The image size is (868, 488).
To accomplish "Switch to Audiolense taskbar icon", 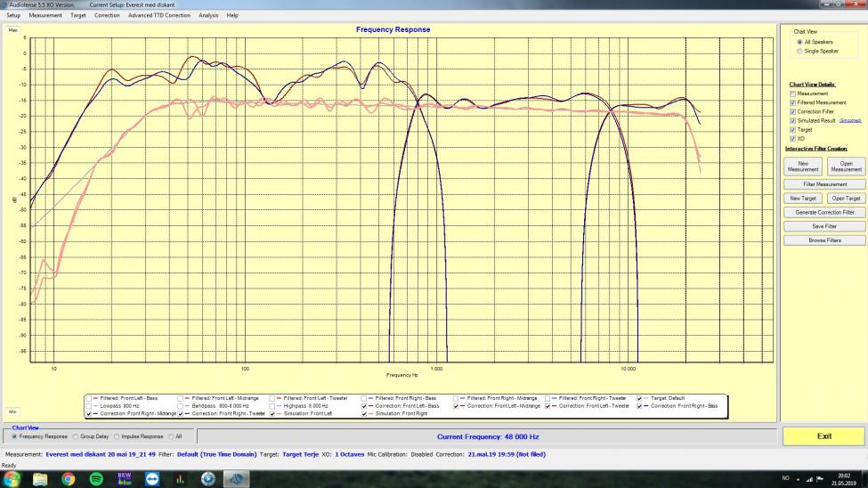I will tap(237, 479).
